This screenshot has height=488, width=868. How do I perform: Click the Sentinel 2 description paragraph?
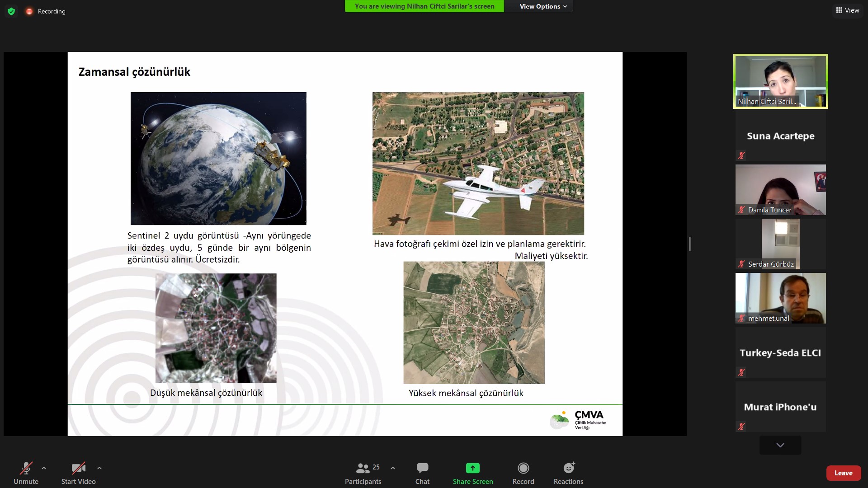[x=219, y=248]
